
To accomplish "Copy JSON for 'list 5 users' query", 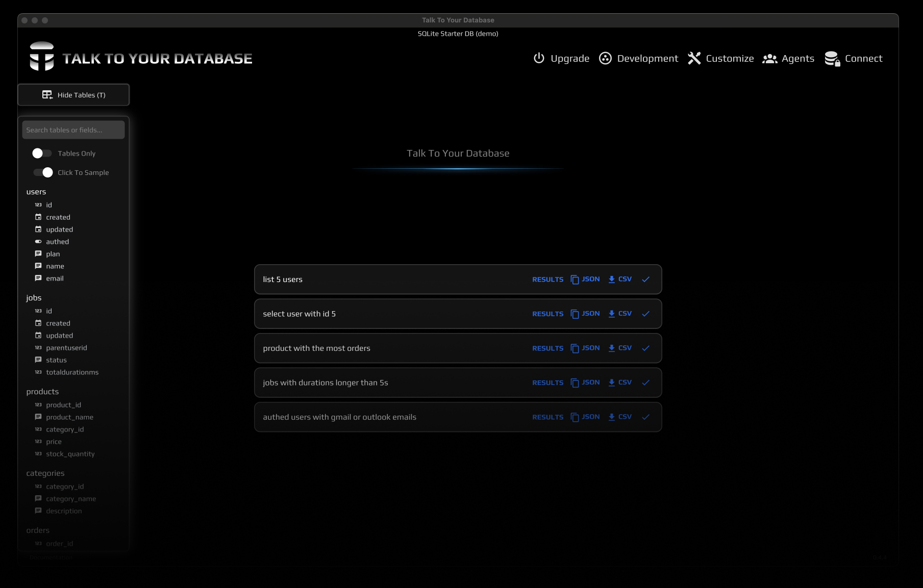I will coord(585,279).
